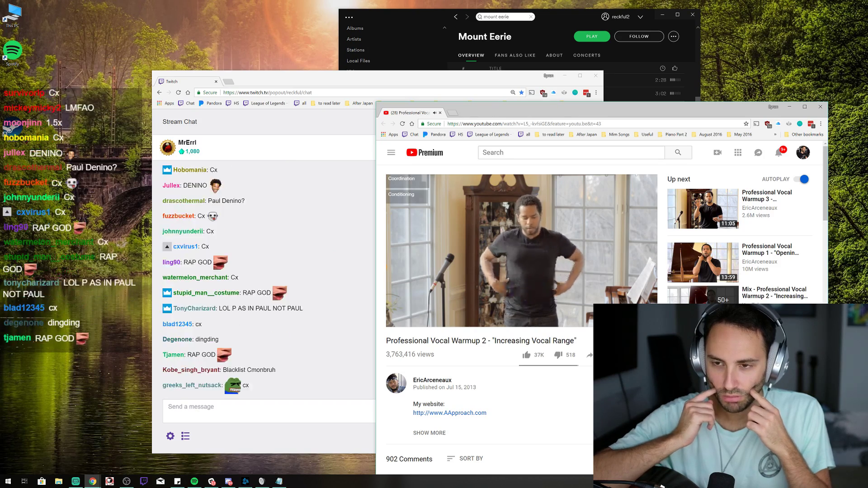Switch to Spotify Concerts tab

(587, 55)
